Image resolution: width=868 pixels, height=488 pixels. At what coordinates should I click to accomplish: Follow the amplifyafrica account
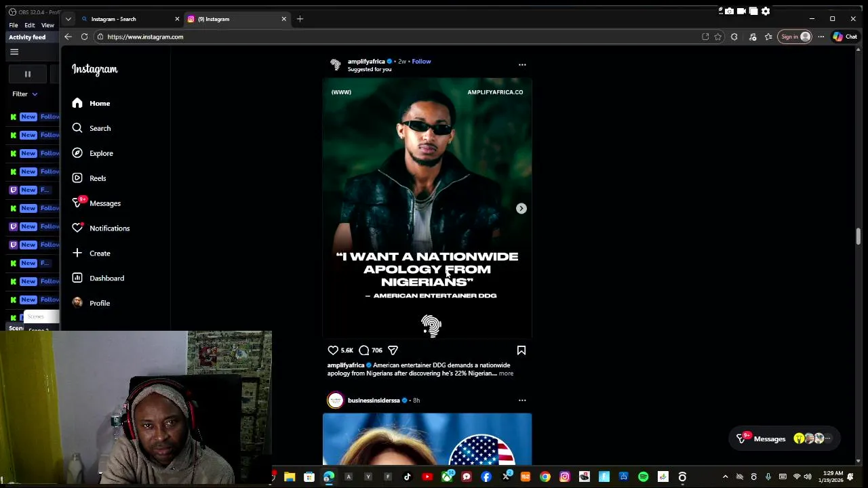[x=421, y=62]
